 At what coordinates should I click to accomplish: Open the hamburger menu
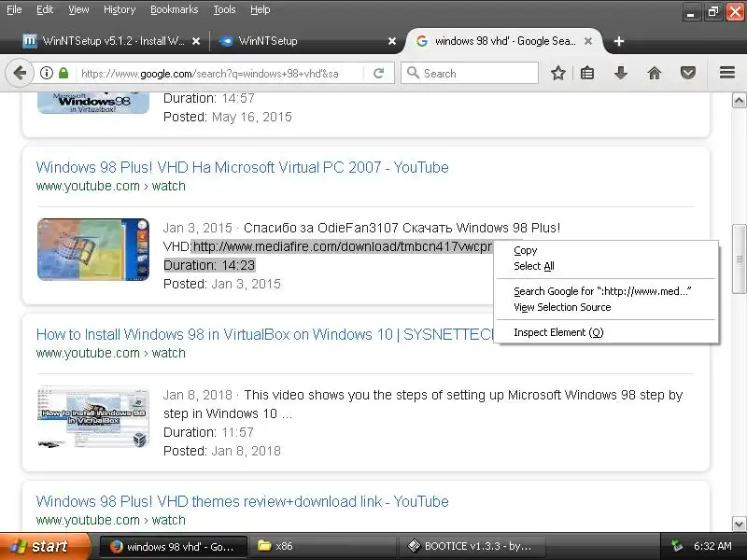point(727,73)
